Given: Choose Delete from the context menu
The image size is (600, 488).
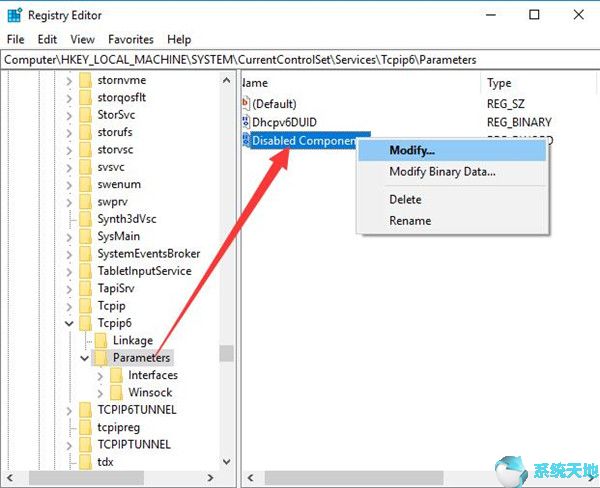Looking at the screenshot, I should click(x=405, y=200).
